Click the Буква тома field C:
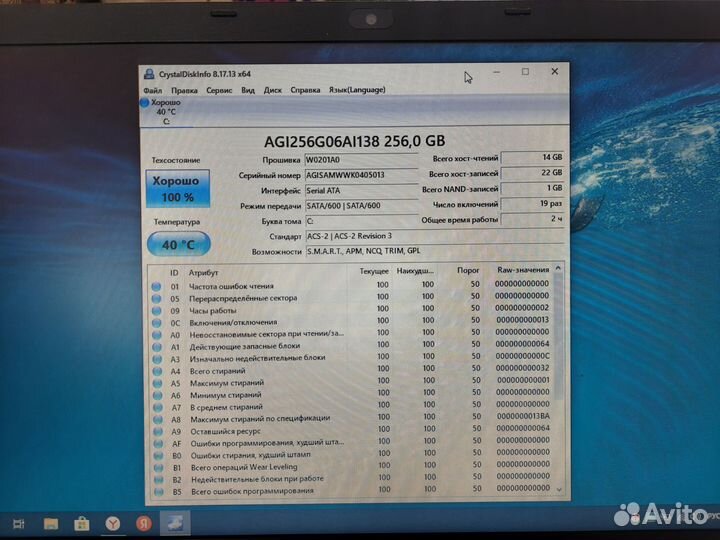 click(361, 221)
